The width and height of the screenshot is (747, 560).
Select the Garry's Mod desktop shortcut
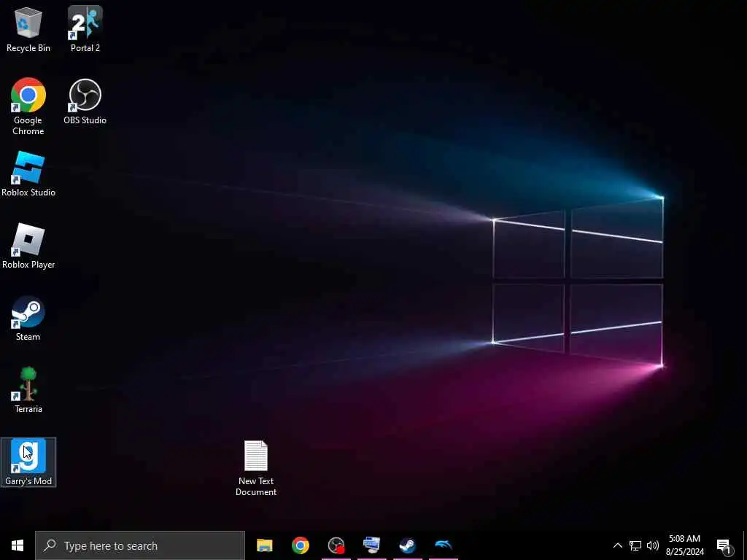tap(28, 462)
